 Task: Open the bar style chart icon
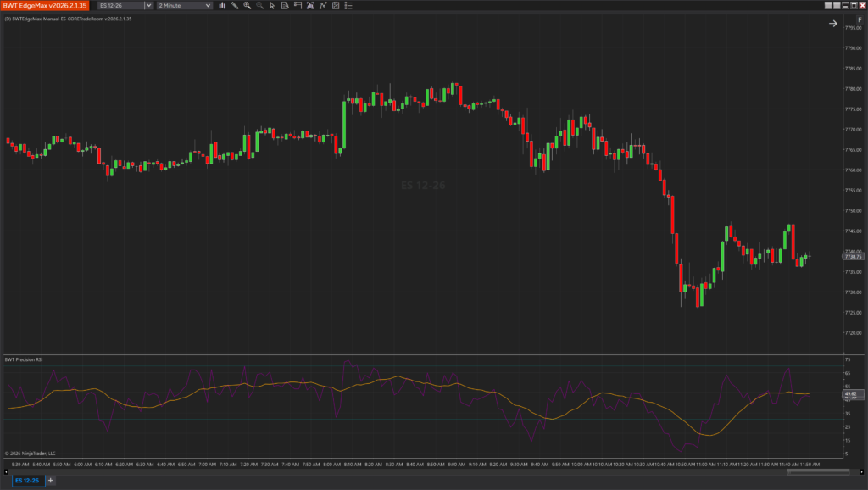point(222,6)
